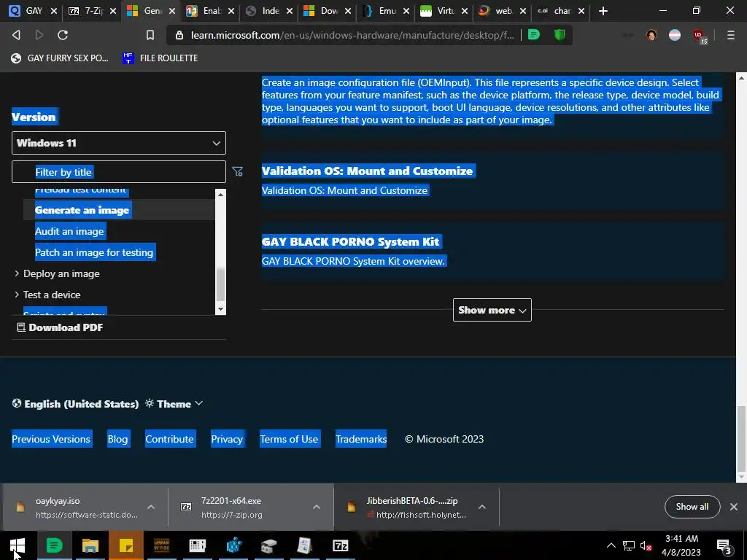Open the Theme dropdown in the footer

coord(174,404)
